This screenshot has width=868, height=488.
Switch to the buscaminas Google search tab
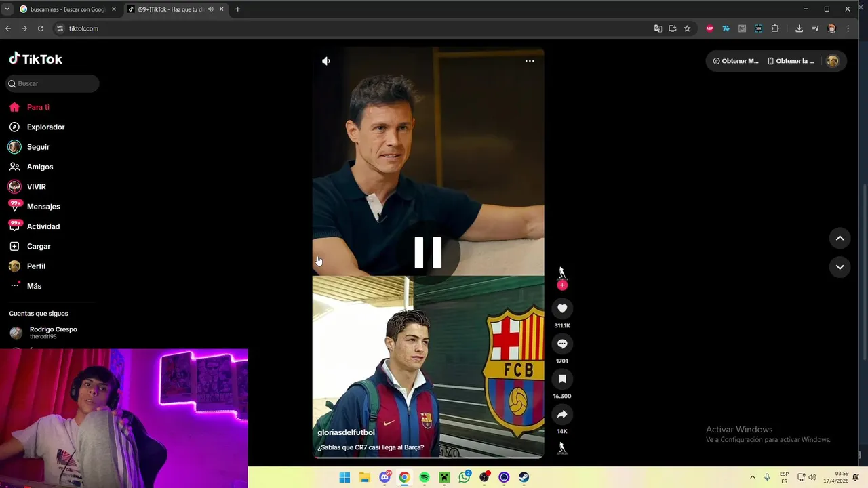66,9
